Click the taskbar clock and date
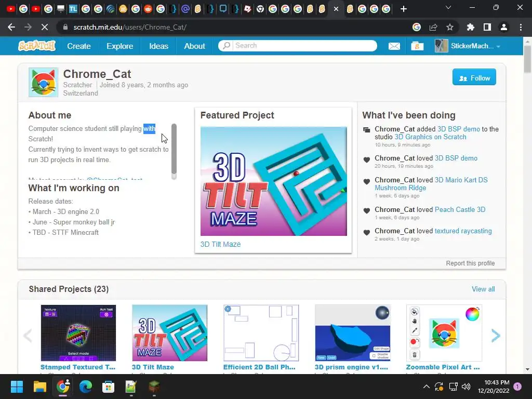 point(494,387)
